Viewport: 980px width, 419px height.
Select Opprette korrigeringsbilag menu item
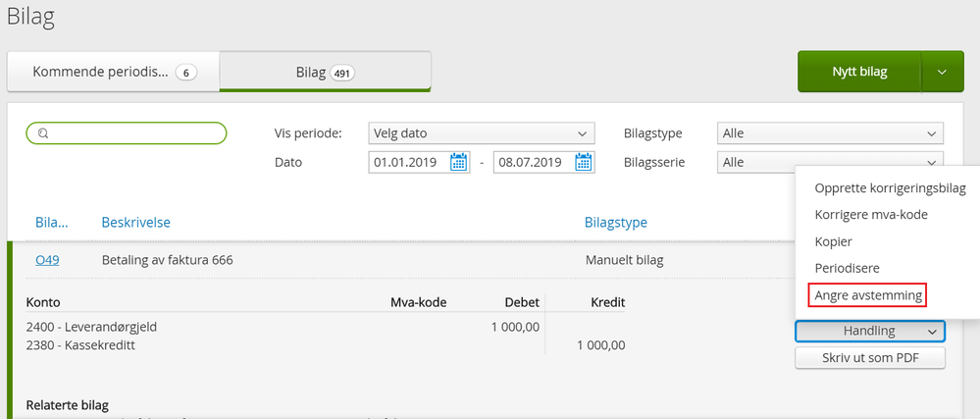click(x=890, y=188)
